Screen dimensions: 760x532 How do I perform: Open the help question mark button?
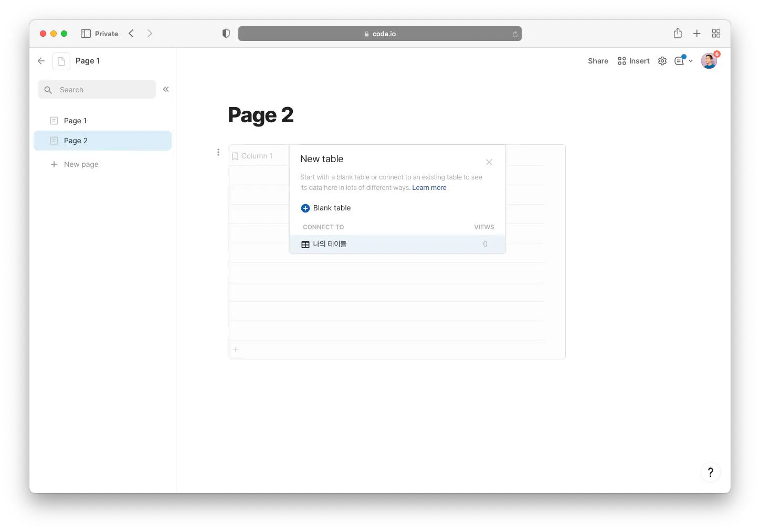click(711, 472)
